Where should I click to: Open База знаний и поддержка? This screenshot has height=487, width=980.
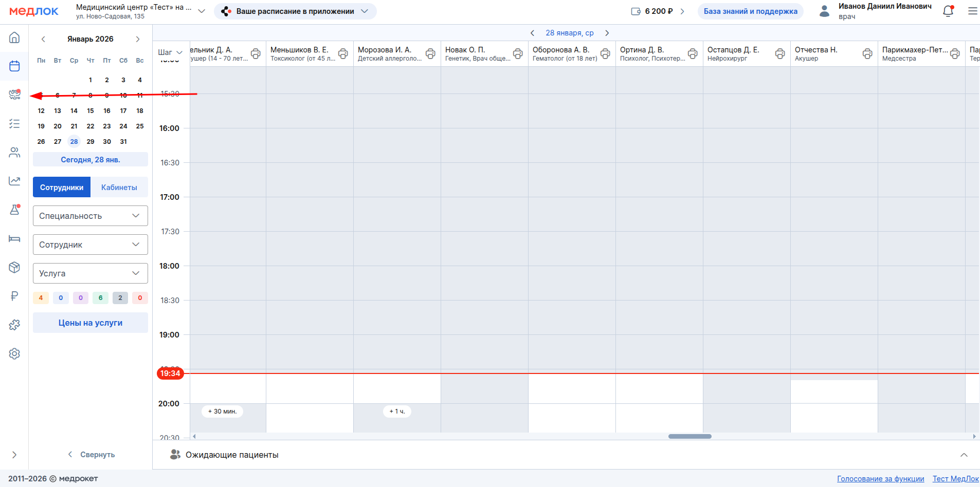[x=750, y=11]
